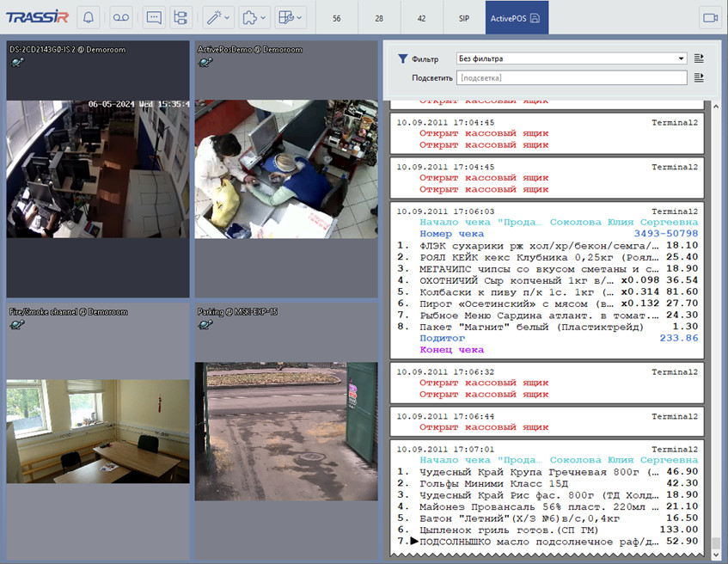Switch to the SIP tab
This screenshot has height=564, width=728.
pyautogui.click(x=463, y=18)
